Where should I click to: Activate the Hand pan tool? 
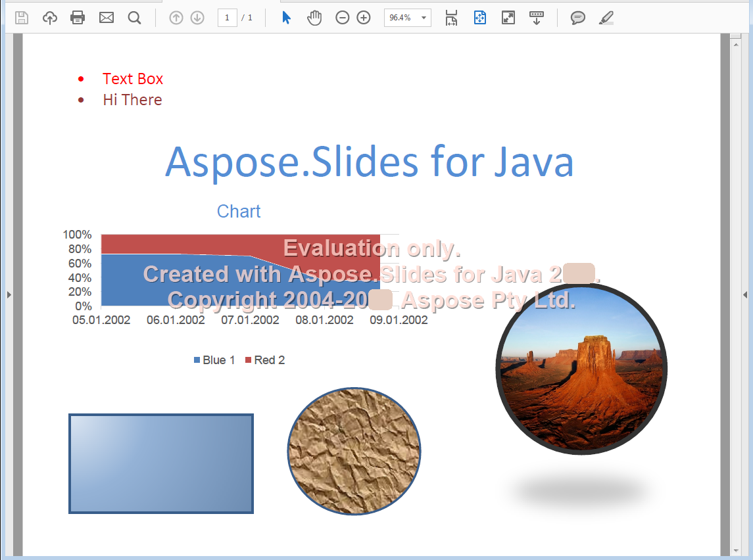pos(314,18)
